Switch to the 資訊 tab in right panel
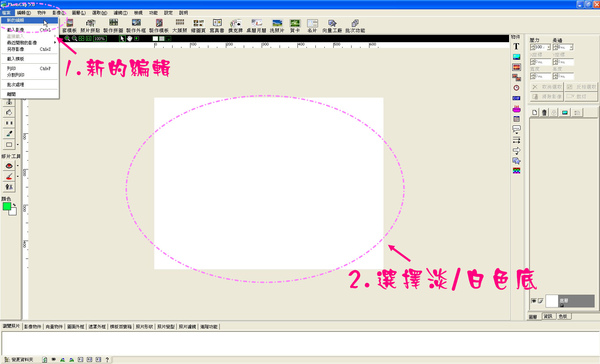The image size is (600, 364). tap(548, 316)
